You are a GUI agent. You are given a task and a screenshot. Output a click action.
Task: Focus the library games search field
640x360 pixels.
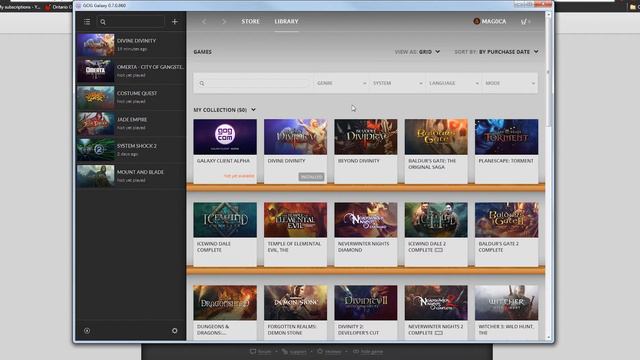click(x=253, y=83)
